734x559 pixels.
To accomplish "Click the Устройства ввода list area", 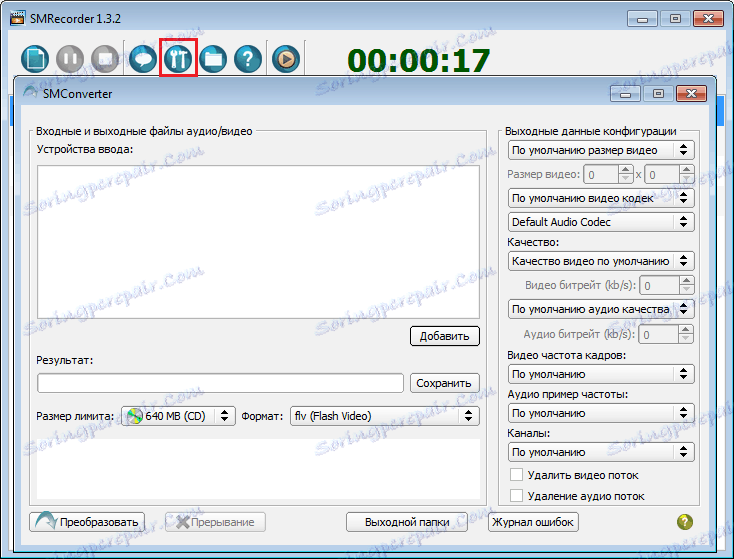I will coord(258,242).
